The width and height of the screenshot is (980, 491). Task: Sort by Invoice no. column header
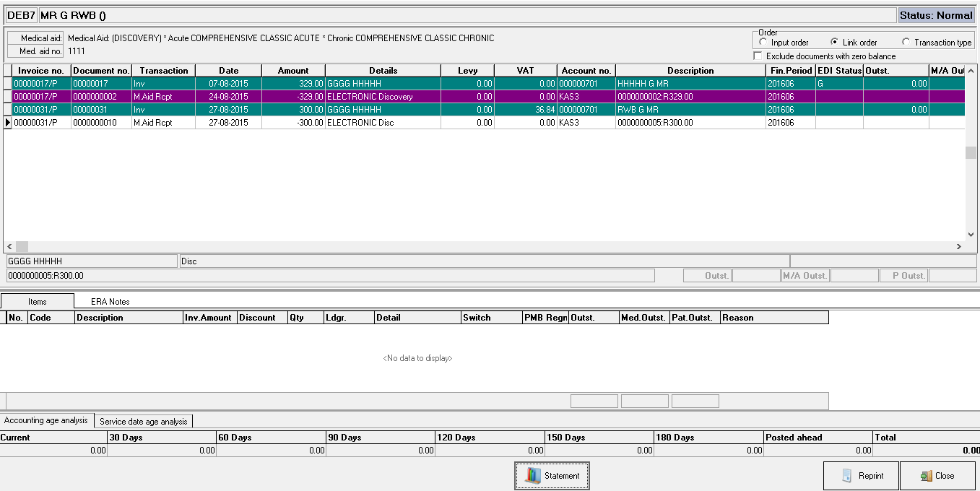point(41,71)
